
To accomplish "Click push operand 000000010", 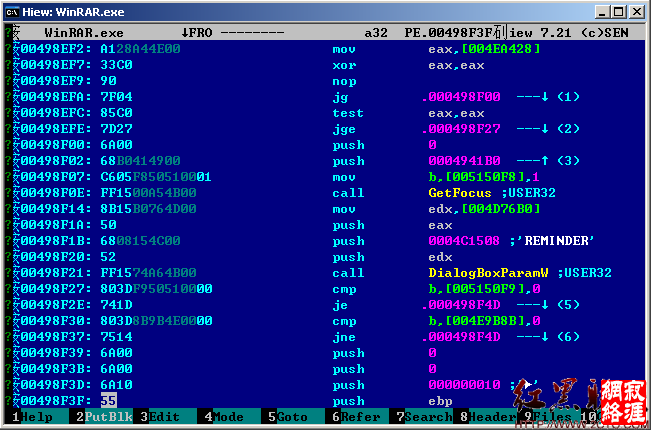I will [x=464, y=385].
